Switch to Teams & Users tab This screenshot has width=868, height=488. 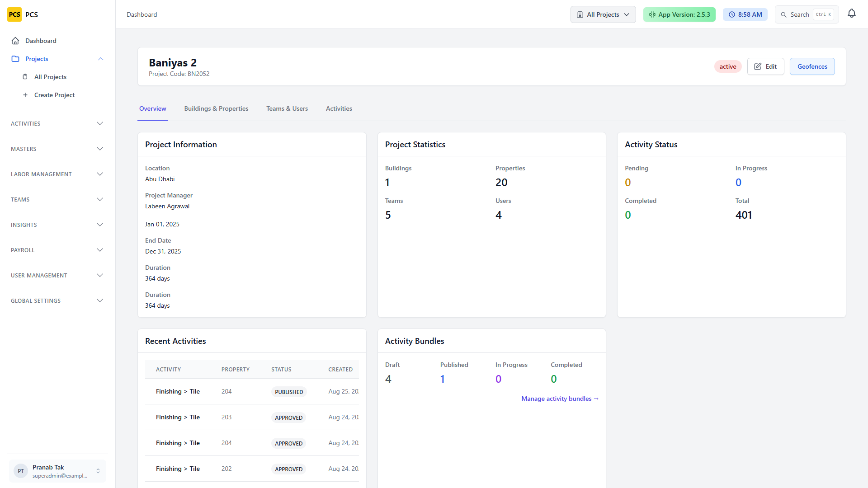287,108
